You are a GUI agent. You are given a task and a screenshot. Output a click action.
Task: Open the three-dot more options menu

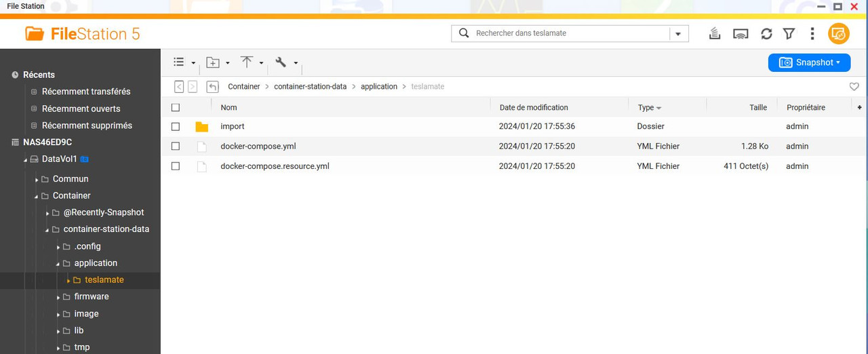pyautogui.click(x=812, y=34)
